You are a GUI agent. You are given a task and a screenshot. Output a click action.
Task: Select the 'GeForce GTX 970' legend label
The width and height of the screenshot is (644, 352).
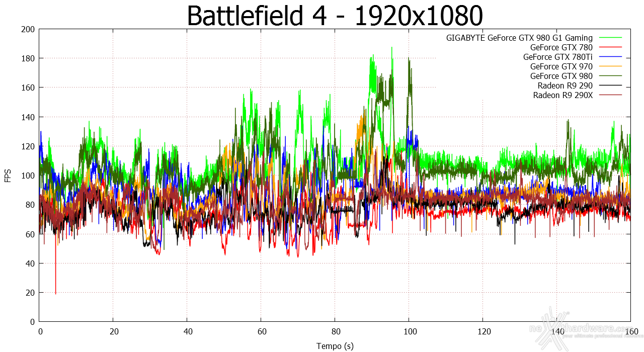561,66
